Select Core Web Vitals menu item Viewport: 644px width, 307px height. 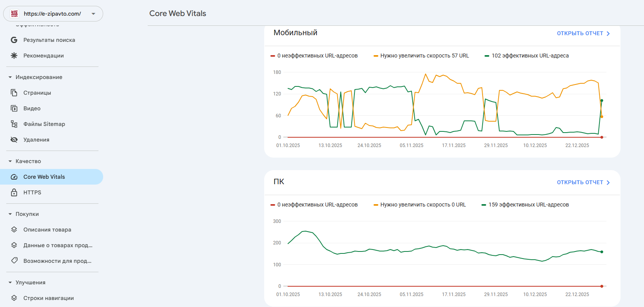click(x=44, y=177)
